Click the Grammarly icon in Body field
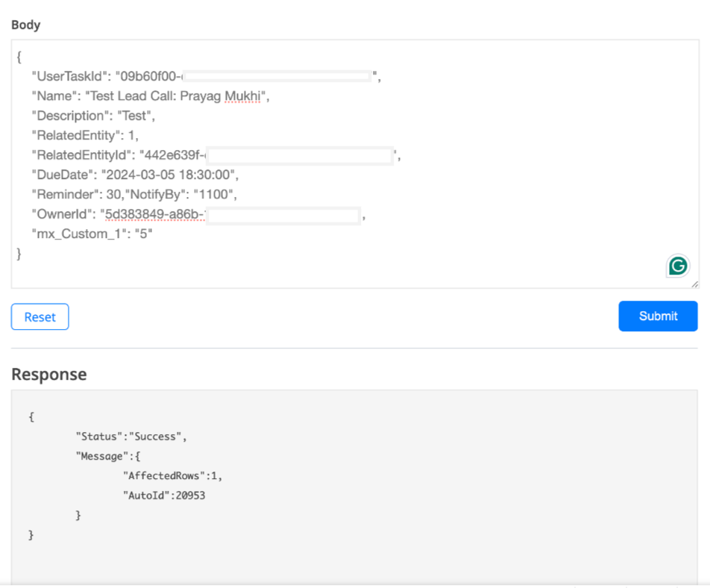Screen dimensions: 710x588 677,266
